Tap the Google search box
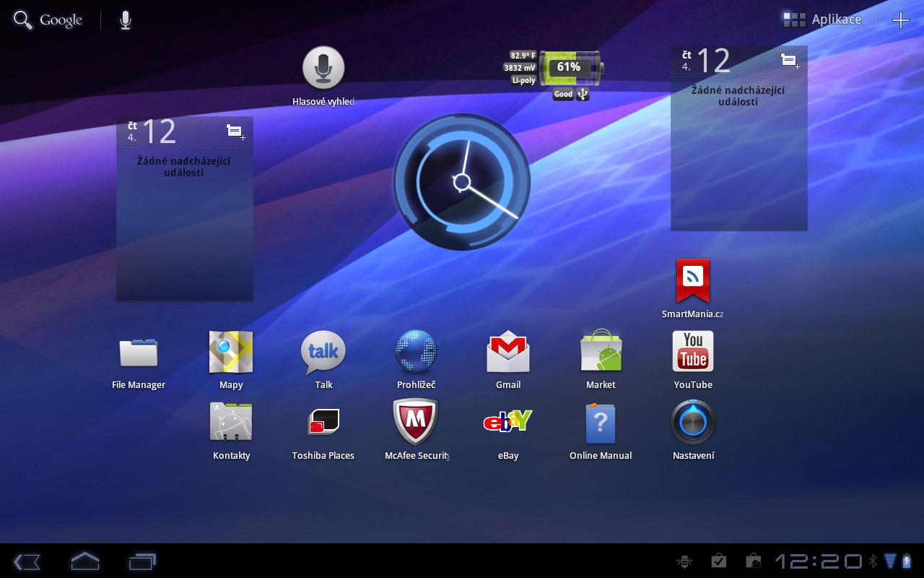 point(48,20)
